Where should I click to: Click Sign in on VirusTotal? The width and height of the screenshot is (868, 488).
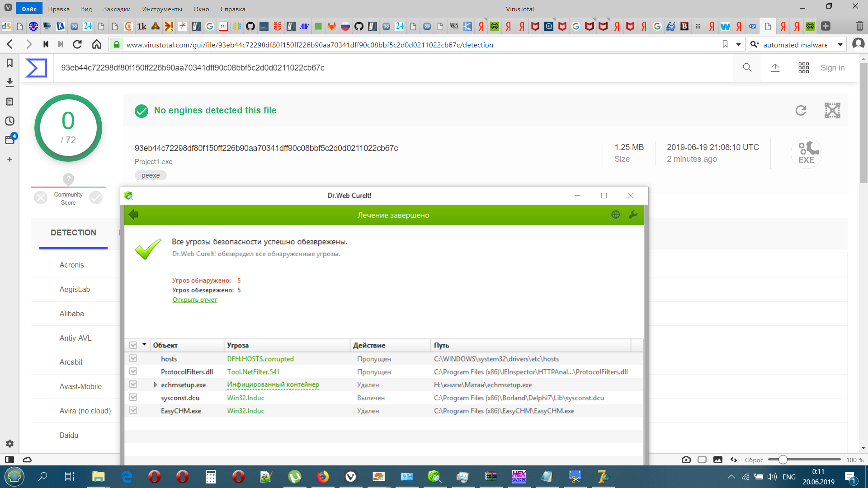832,68
